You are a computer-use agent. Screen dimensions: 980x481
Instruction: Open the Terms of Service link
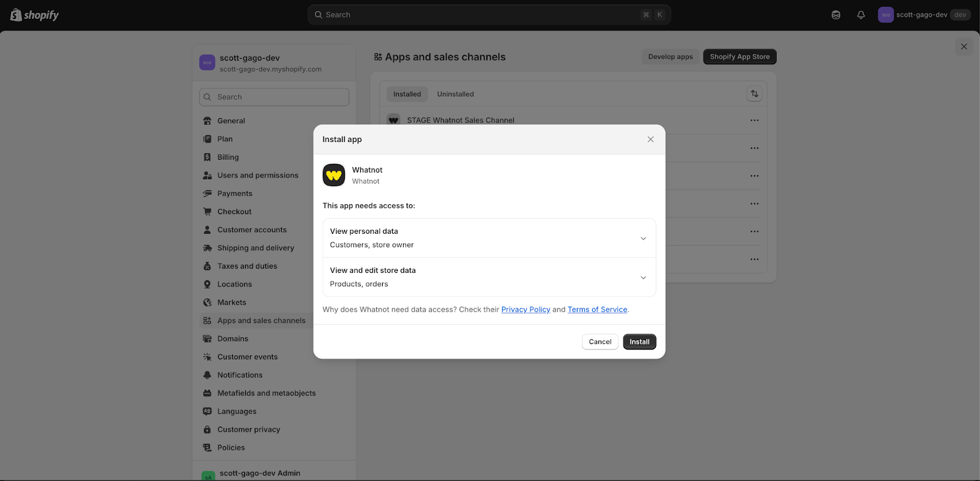coord(597,310)
